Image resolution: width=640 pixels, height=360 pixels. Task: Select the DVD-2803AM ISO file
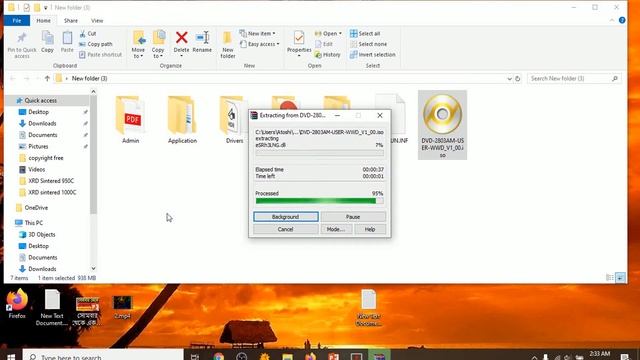pos(442,125)
